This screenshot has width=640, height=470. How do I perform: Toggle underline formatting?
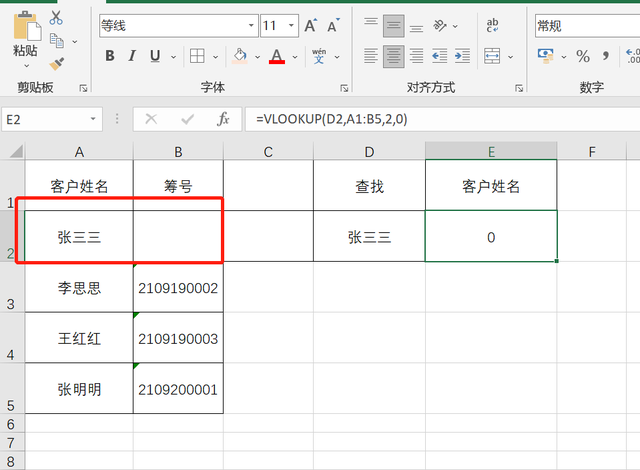(155, 56)
